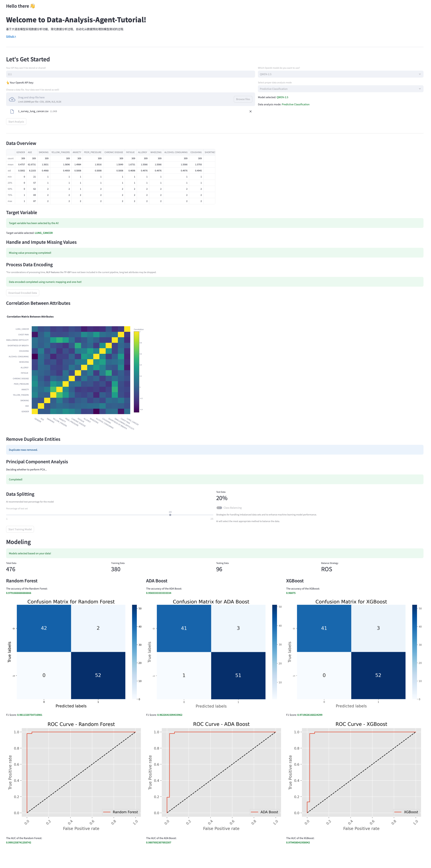The width and height of the screenshot is (431, 868).
Task: Click the correlation matrix heatmap
Action: [x=81, y=370]
